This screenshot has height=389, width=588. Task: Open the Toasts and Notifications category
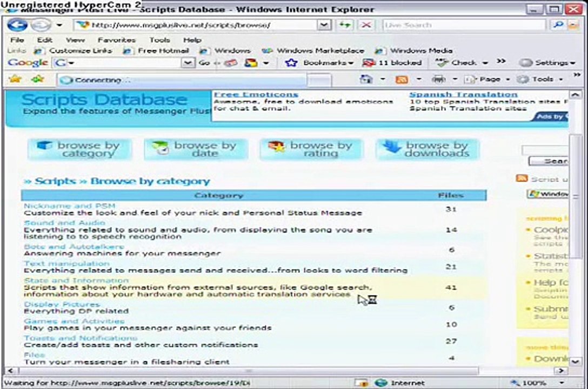(x=81, y=338)
